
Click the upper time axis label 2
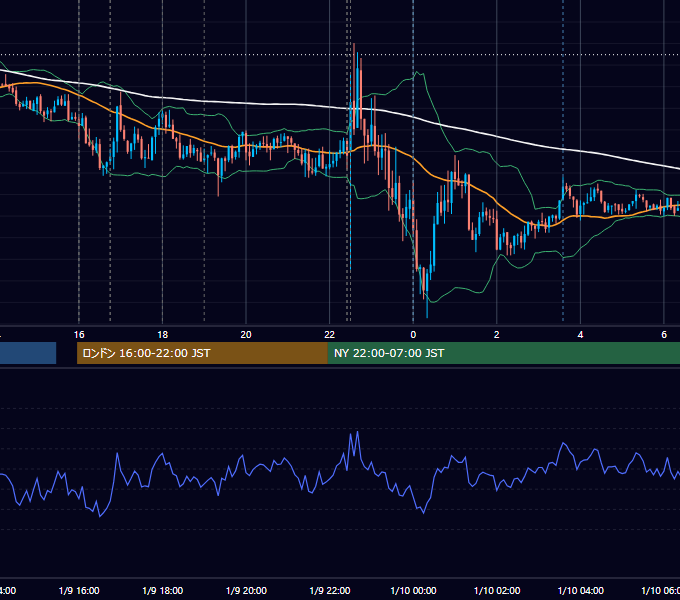pos(497,335)
